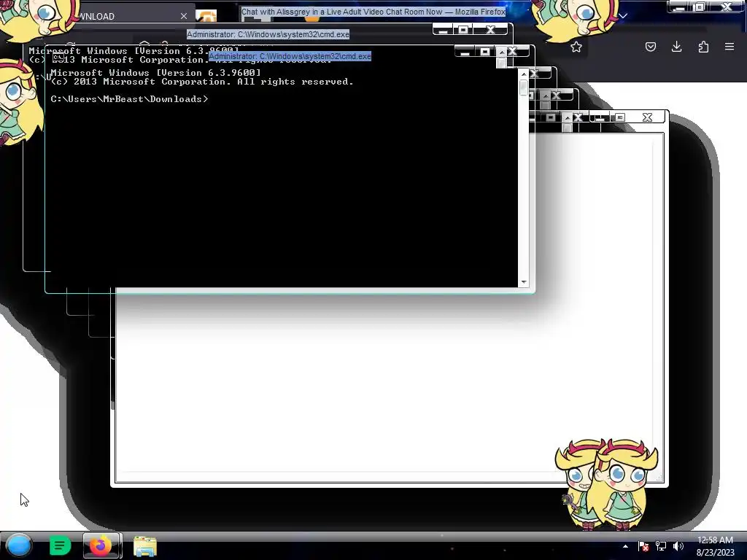Open the taskbar clock showing 12:58 AM
This screenshot has height=560, width=747.
[x=715, y=546]
